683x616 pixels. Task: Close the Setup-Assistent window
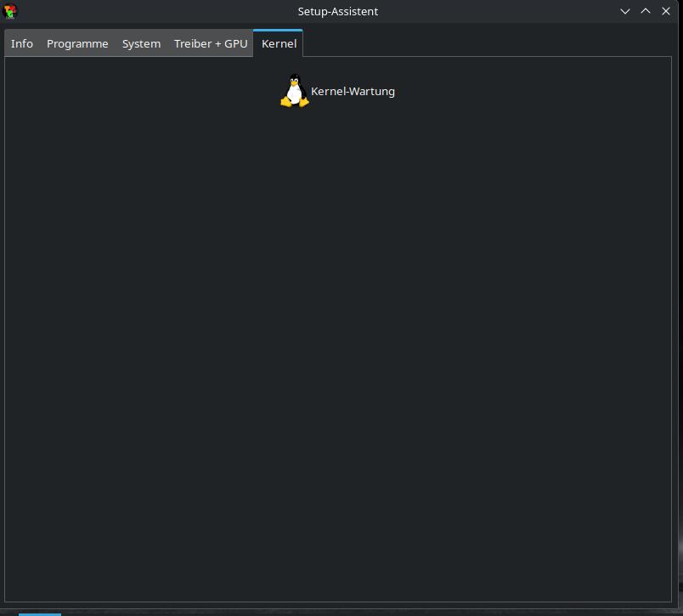pyautogui.click(x=666, y=11)
